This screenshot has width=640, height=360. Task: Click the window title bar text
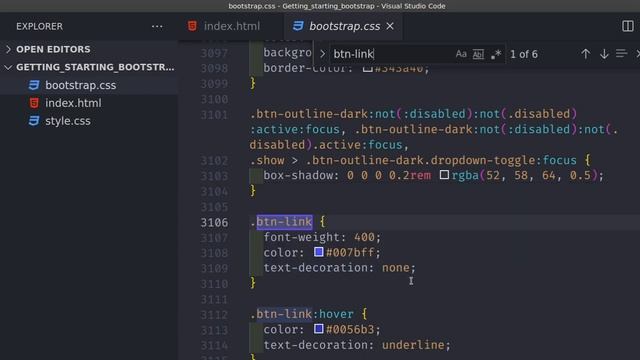(x=337, y=6)
